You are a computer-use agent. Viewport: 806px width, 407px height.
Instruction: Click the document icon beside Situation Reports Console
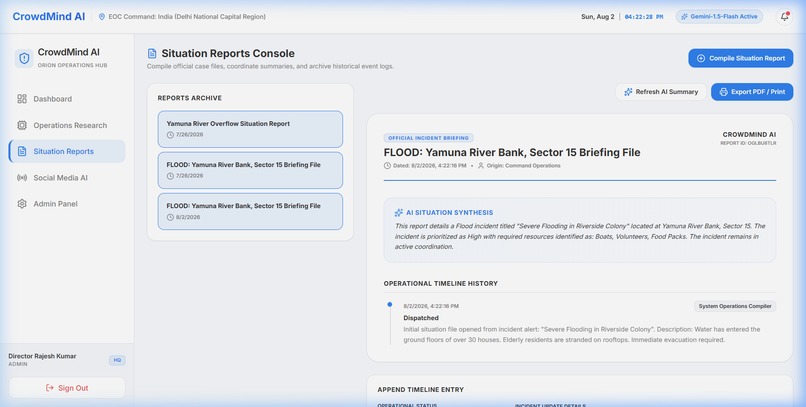[152, 53]
